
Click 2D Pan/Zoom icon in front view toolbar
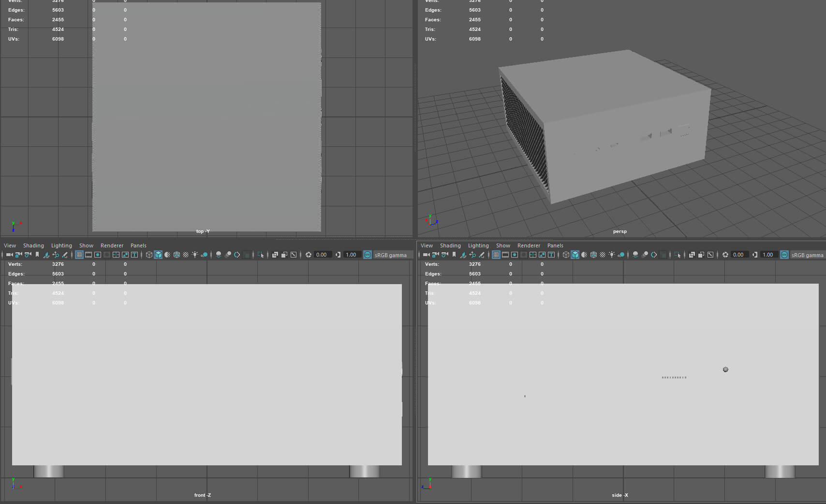click(56, 255)
